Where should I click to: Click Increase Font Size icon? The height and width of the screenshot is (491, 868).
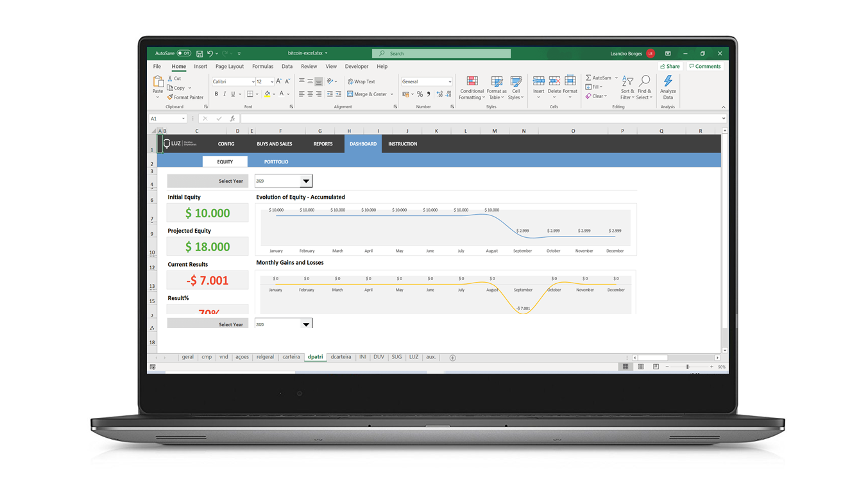[279, 81]
